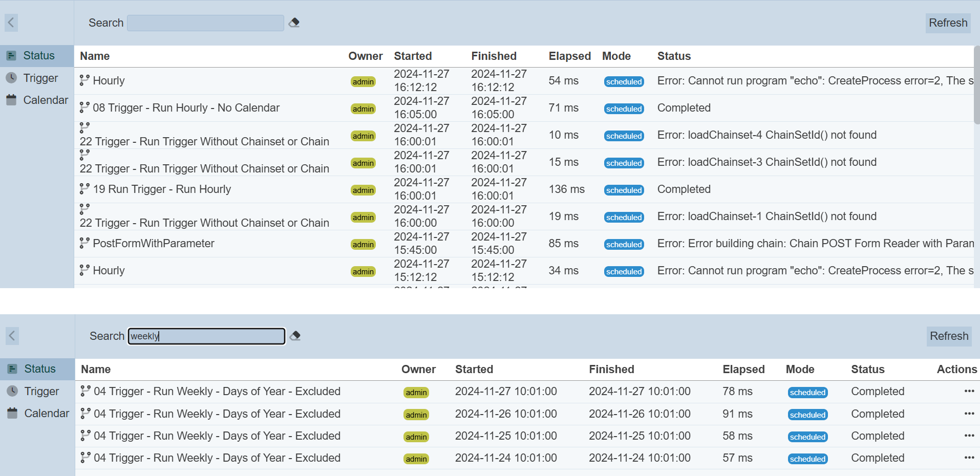Image resolution: width=980 pixels, height=476 pixels.
Task: Open the ellipsis menu on the 2024-11-24 run
Action: click(969, 458)
